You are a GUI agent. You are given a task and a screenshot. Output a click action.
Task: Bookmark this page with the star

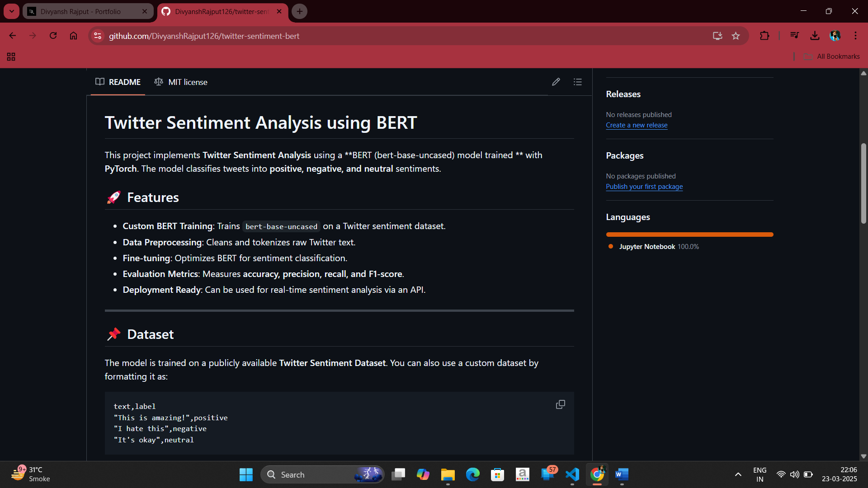pyautogui.click(x=736, y=36)
